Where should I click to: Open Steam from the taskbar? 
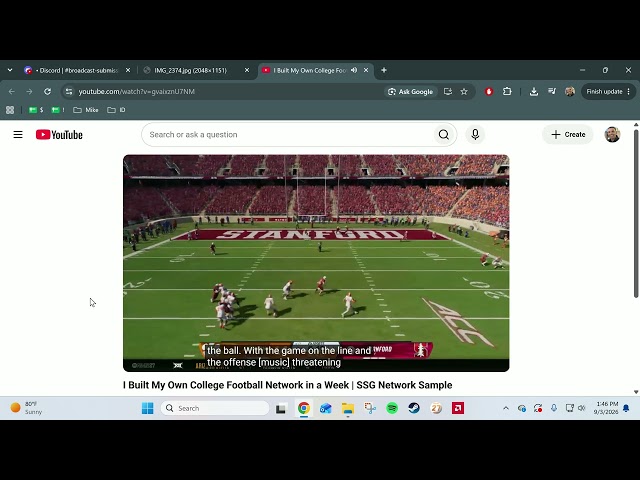coord(414,408)
